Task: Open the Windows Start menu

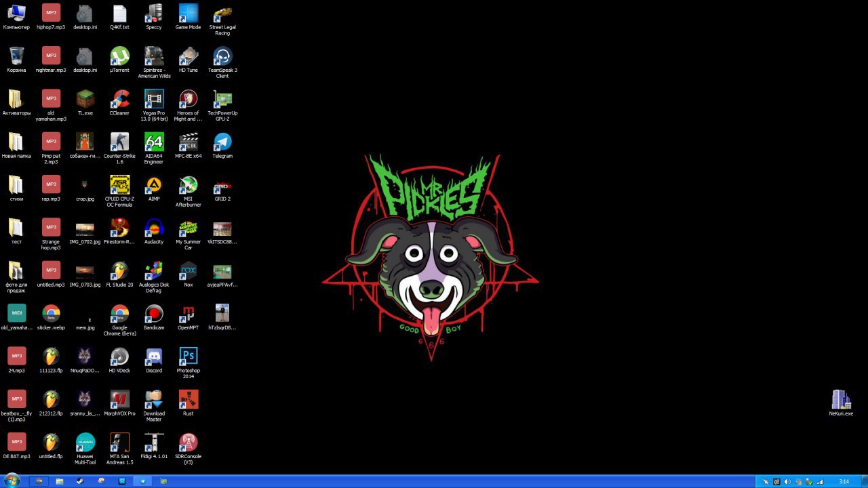Action: point(12,481)
